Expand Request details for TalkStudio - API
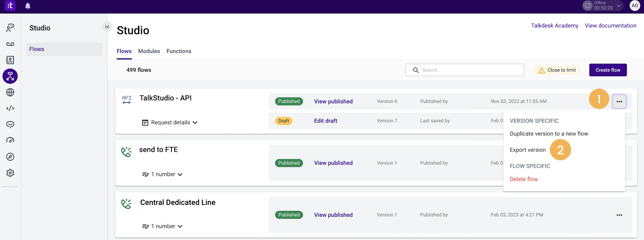Viewport: 644px width, 240px height. pyautogui.click(x=170, y=123)
